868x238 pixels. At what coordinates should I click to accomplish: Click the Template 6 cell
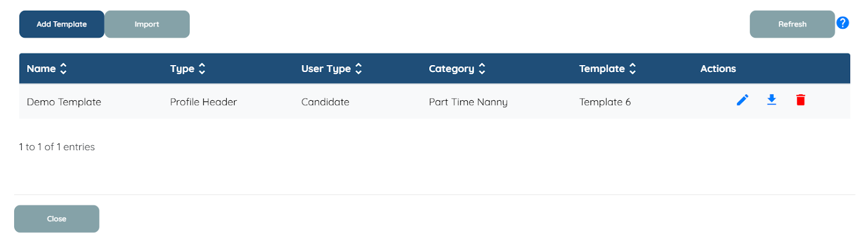click(x=605, y=102)
